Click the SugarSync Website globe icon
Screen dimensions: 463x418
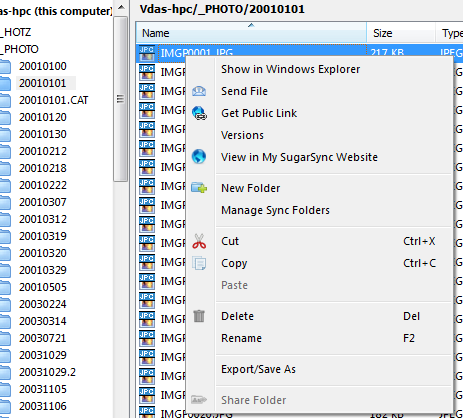199,156
